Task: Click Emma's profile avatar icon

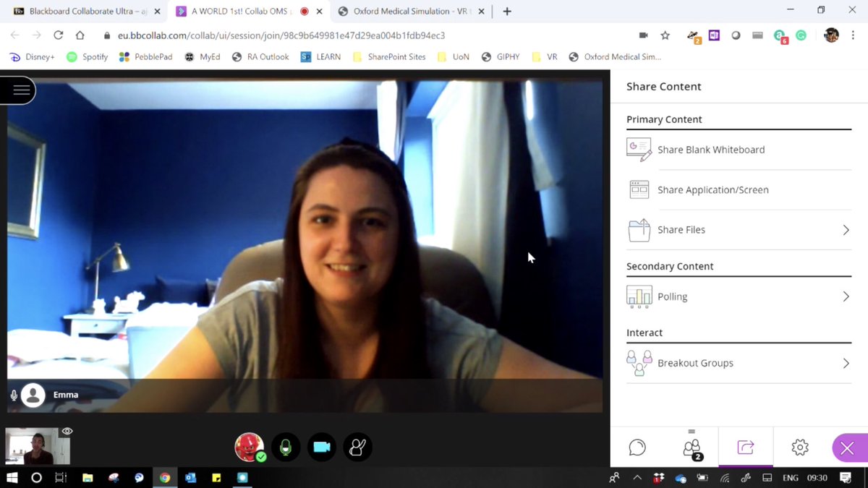Action: pos(33,395)
